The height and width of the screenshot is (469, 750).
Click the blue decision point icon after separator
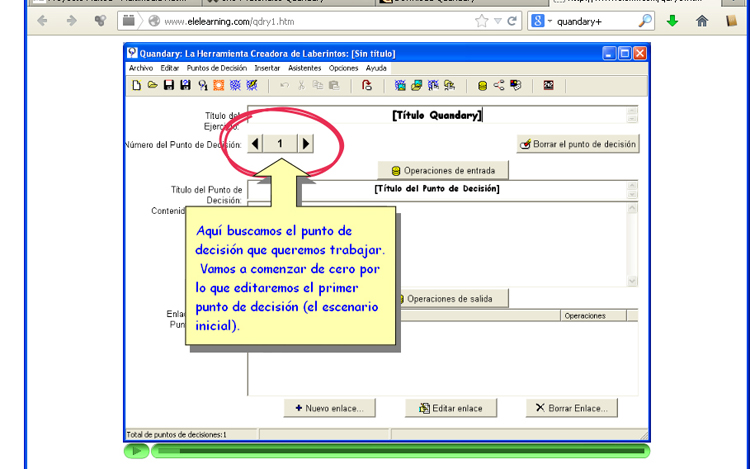[x=400, y=86]
